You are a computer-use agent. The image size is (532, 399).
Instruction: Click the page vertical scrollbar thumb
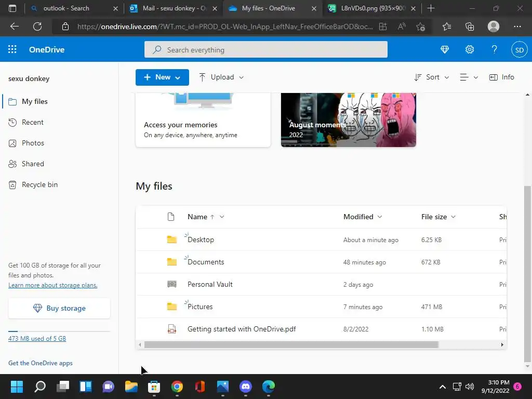[527, 274]
